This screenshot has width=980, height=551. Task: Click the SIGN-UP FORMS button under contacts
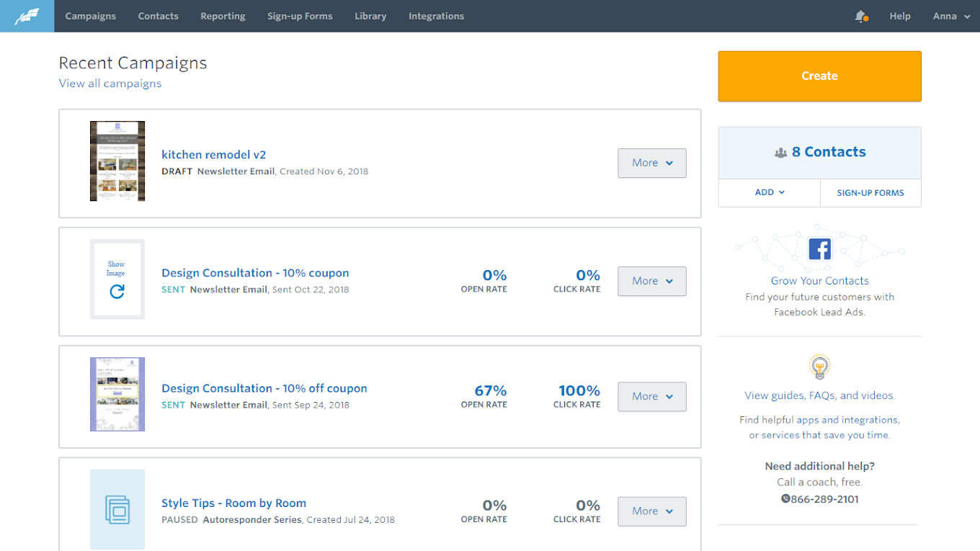pyautogui.click(x=870, y=193)
